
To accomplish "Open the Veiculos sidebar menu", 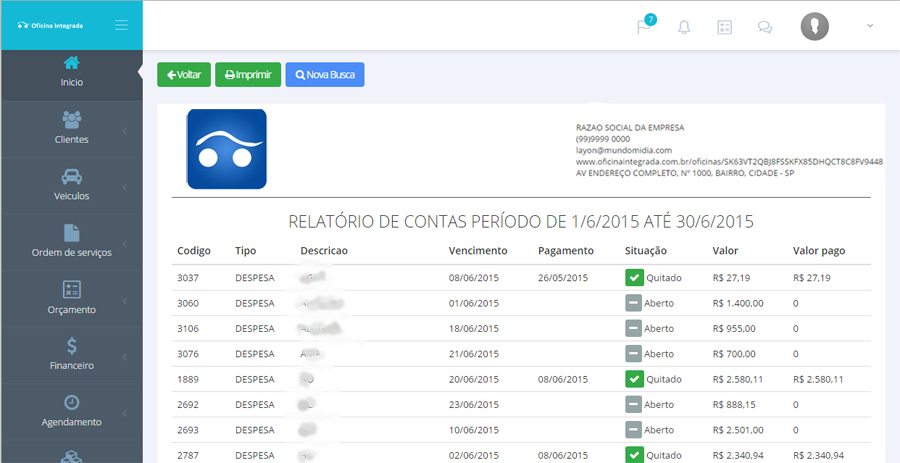I will (72, 185).
